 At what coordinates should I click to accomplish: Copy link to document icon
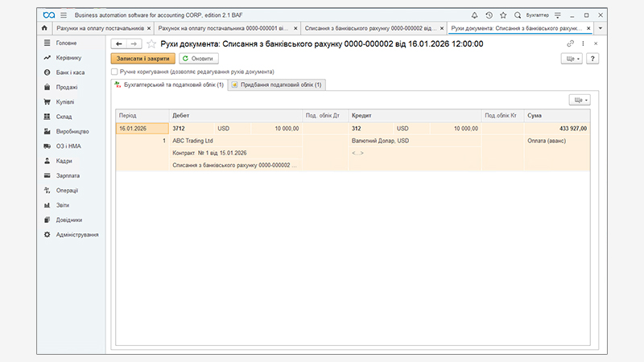571,43
